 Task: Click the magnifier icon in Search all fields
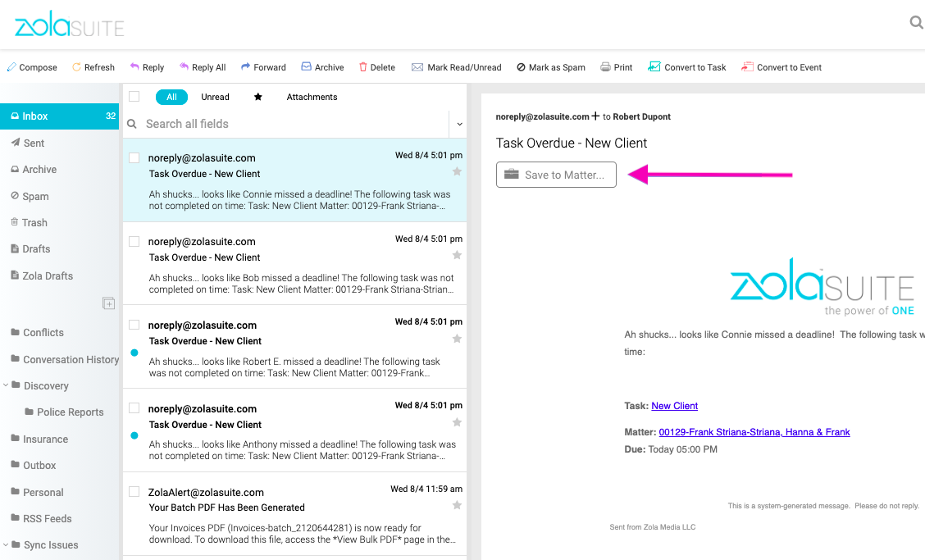point(132,124)
